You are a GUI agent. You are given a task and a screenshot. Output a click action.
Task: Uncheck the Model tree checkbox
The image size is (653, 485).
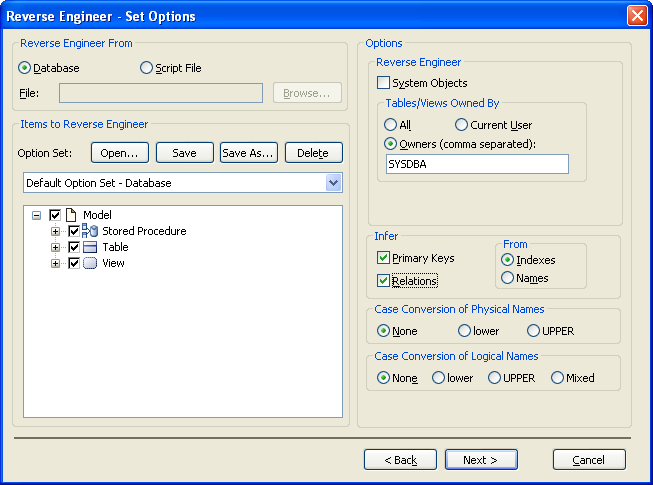[55, 215]
